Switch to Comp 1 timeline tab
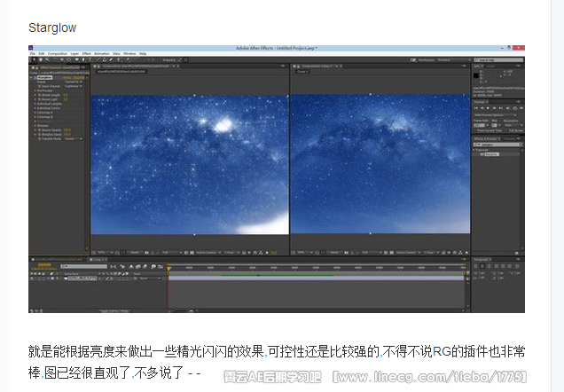The height and width of the screenshot is (392, 564). 98,260
